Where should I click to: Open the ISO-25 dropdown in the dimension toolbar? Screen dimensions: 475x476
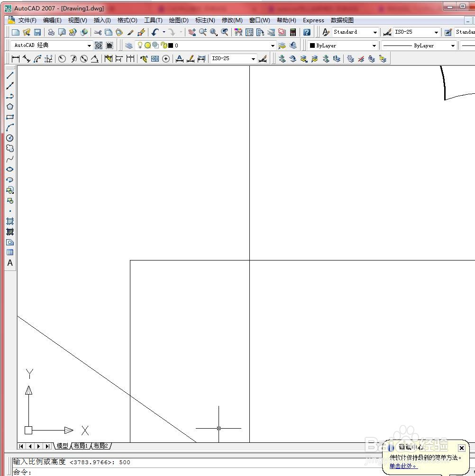tap(253, 59)
